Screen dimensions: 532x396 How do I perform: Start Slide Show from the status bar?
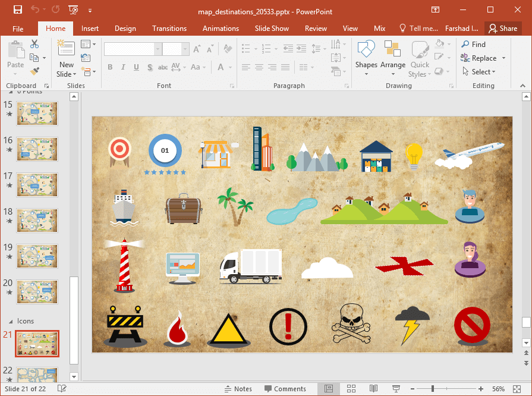tap(395, 388)
